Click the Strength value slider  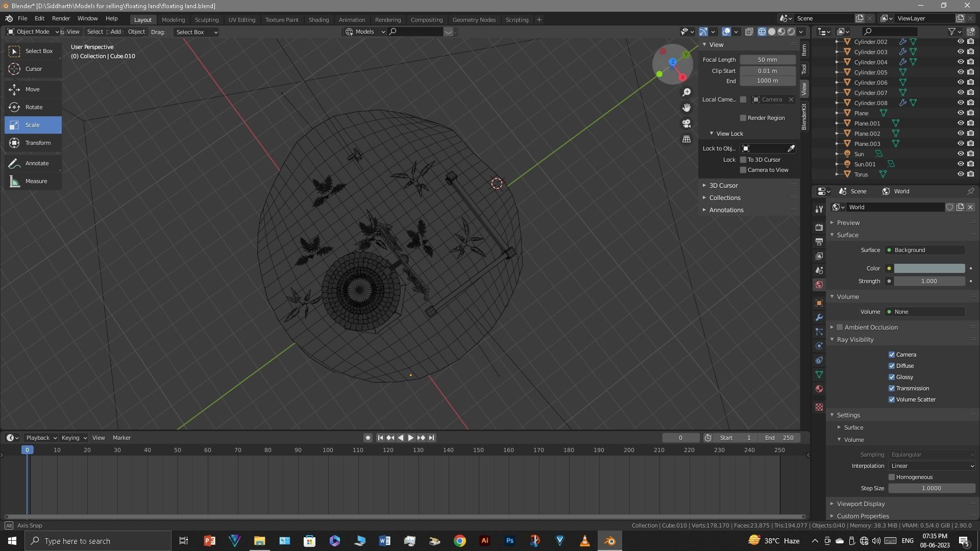click(x=929, y=281)
